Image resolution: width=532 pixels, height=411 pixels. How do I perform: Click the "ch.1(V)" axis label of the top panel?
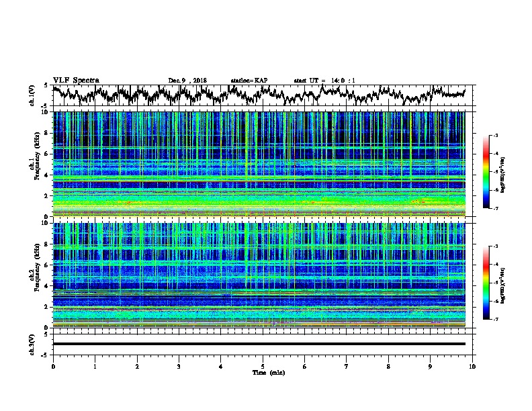[x=32, y=95]
